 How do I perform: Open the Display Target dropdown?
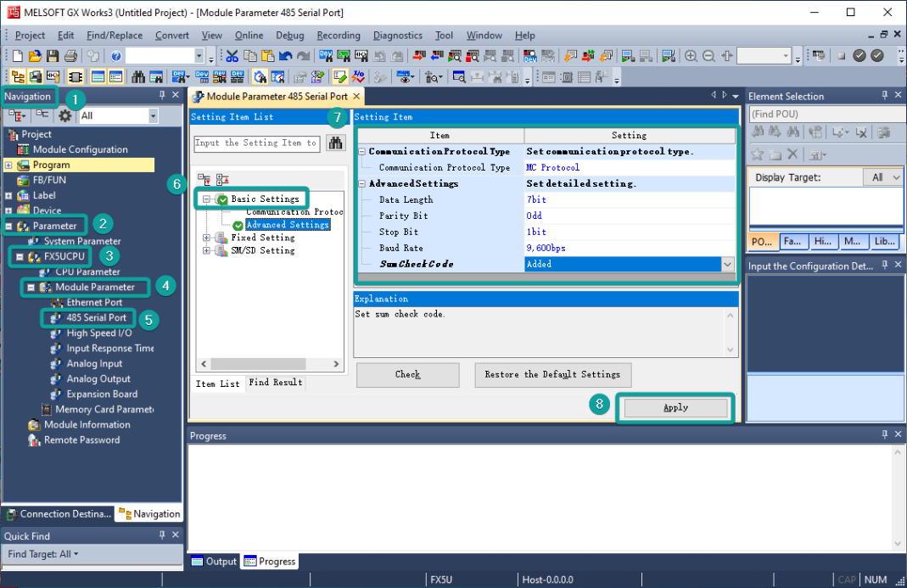(x=882, y=177)
